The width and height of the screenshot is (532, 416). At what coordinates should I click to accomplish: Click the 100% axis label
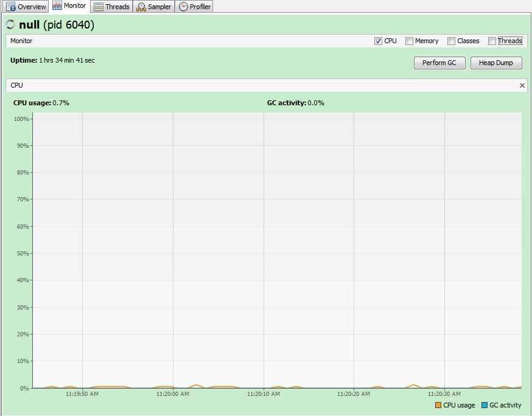21,119
